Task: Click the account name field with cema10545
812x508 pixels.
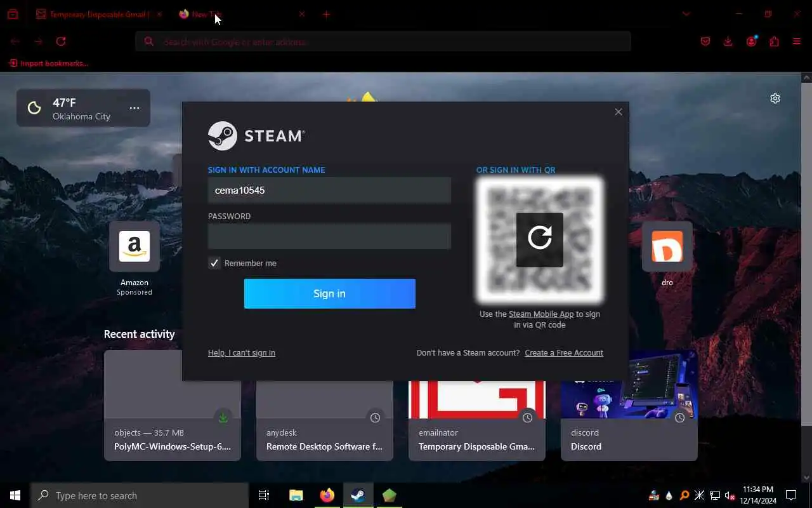Action: point(329,190)
